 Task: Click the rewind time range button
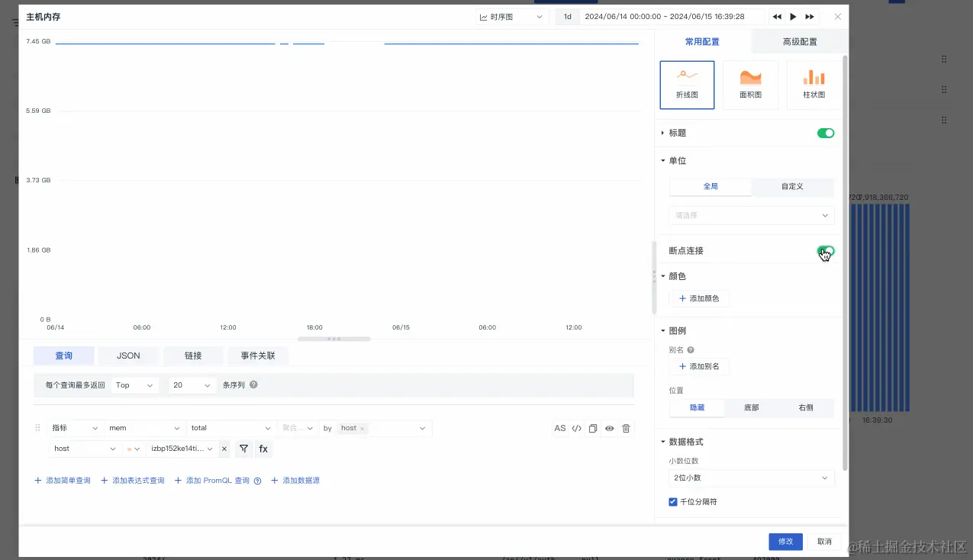(x=777, y=17)
